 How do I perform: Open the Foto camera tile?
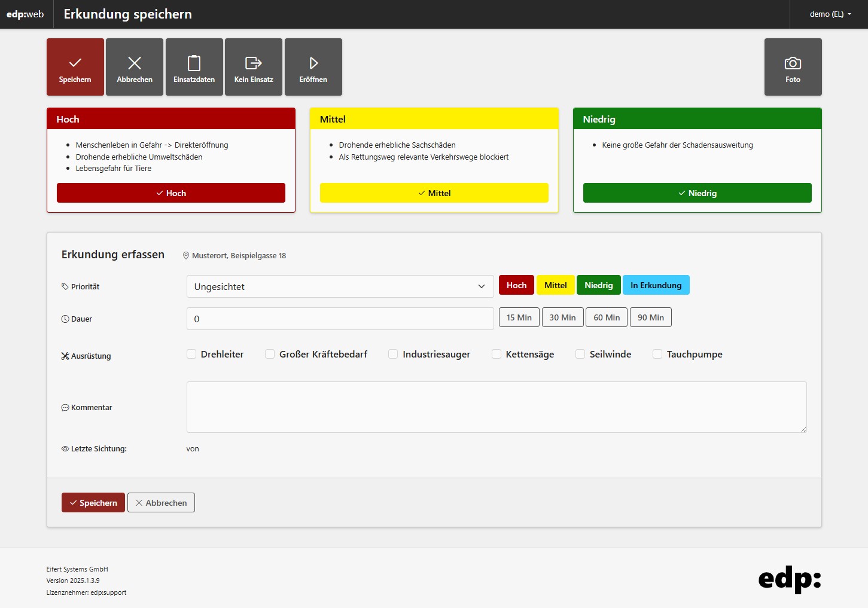pyautogui.click(x=793, y=67)
